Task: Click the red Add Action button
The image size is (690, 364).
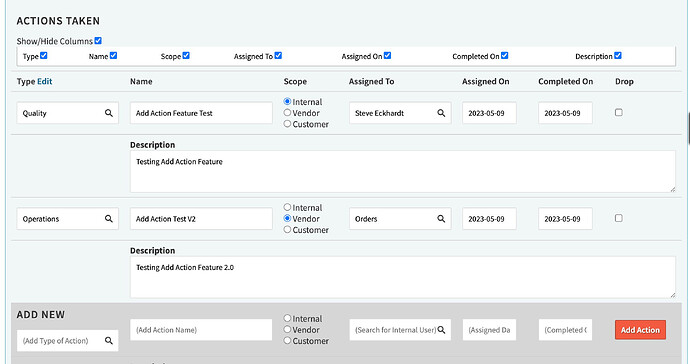Action: point(640,330)
